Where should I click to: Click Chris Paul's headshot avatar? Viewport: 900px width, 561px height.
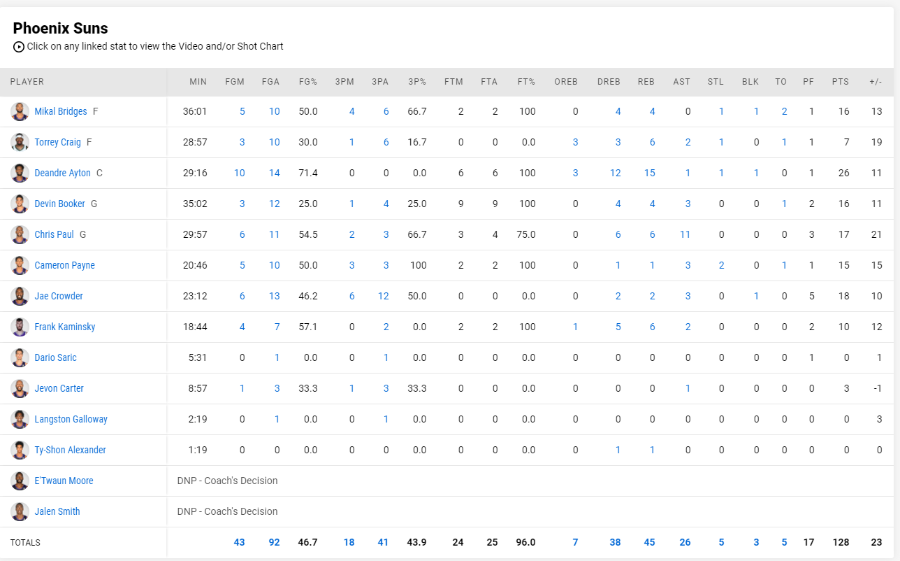tap(20, 234)
